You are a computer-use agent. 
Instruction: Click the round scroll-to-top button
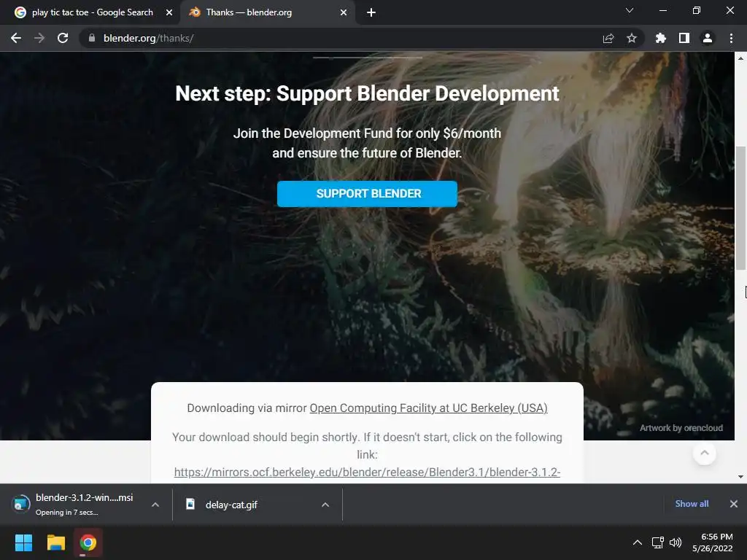(705, 454)
